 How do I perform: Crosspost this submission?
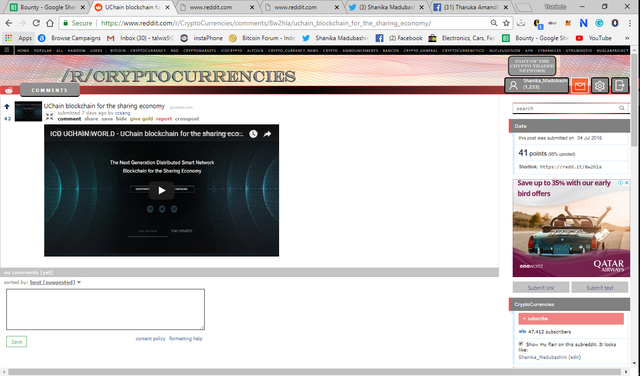(x=187, y=119)
